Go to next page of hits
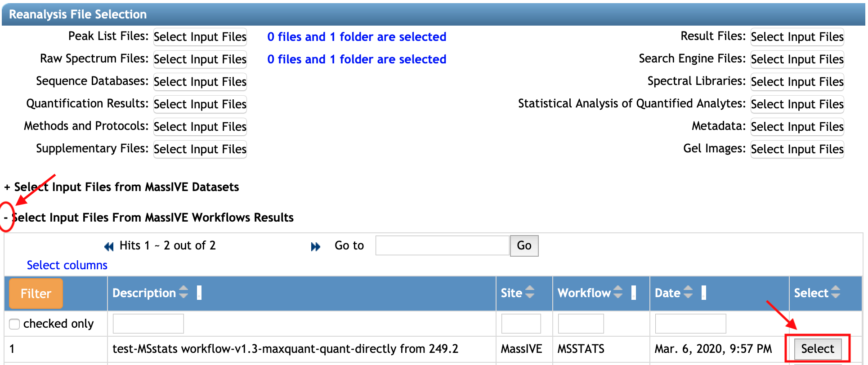This screenshot has height=365, width=868. 315,246
